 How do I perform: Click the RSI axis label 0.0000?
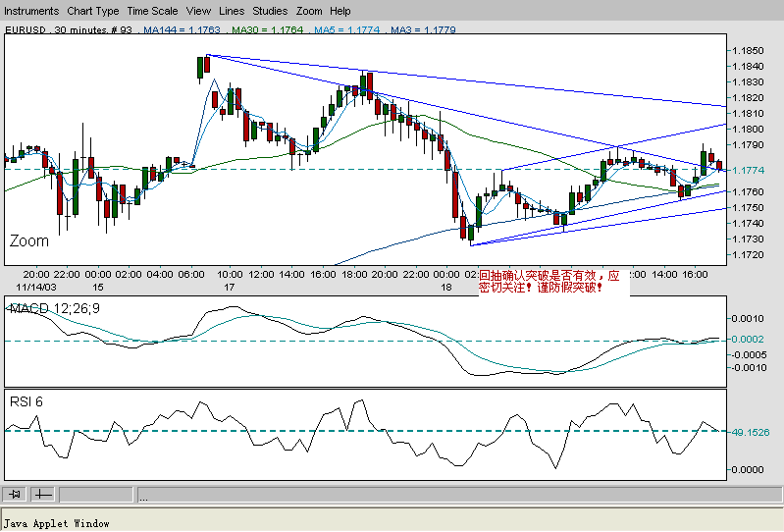(x=748, y=470)
